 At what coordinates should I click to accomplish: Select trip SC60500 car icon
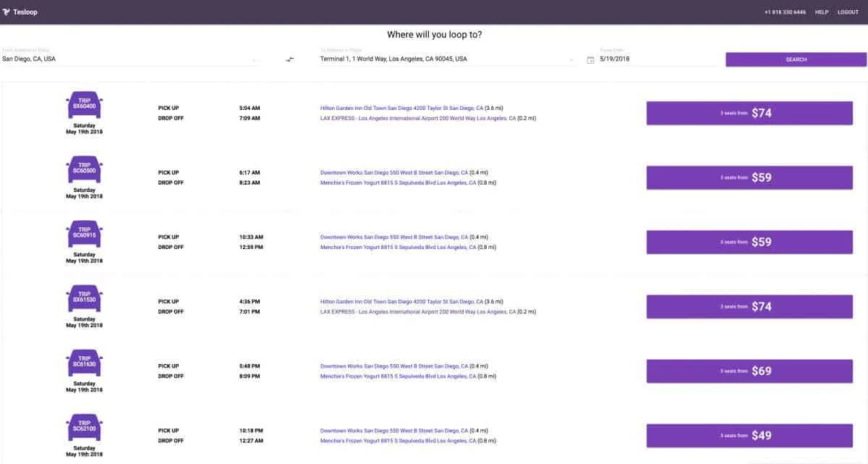pyautogui.click(x=84, y=170)
